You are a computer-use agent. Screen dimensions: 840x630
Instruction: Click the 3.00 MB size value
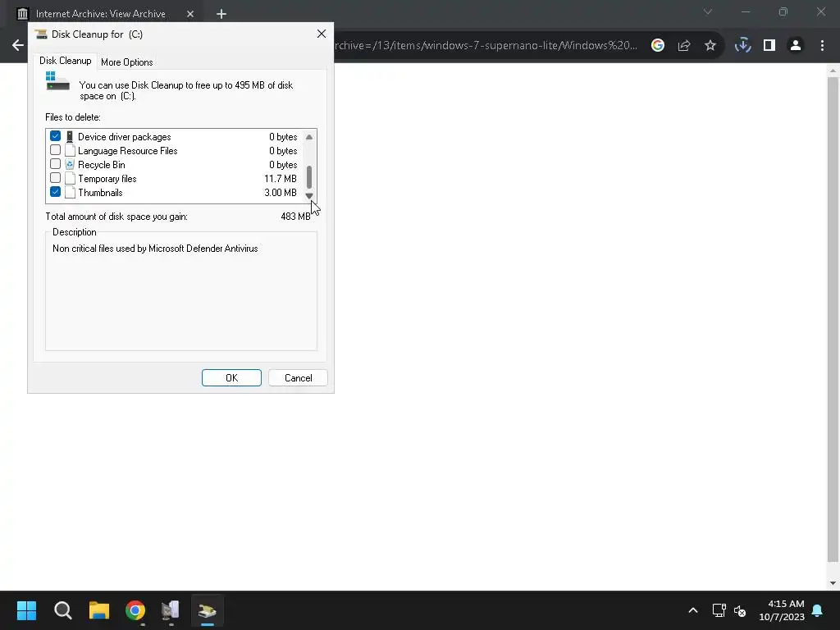click(281, 192)
